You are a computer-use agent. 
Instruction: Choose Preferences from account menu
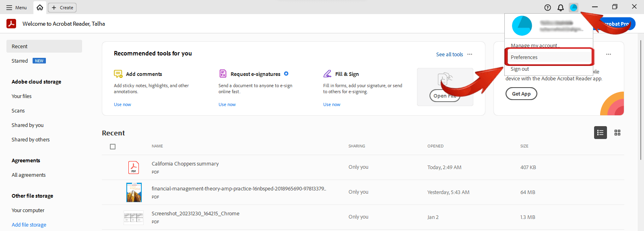pos(549,57)
